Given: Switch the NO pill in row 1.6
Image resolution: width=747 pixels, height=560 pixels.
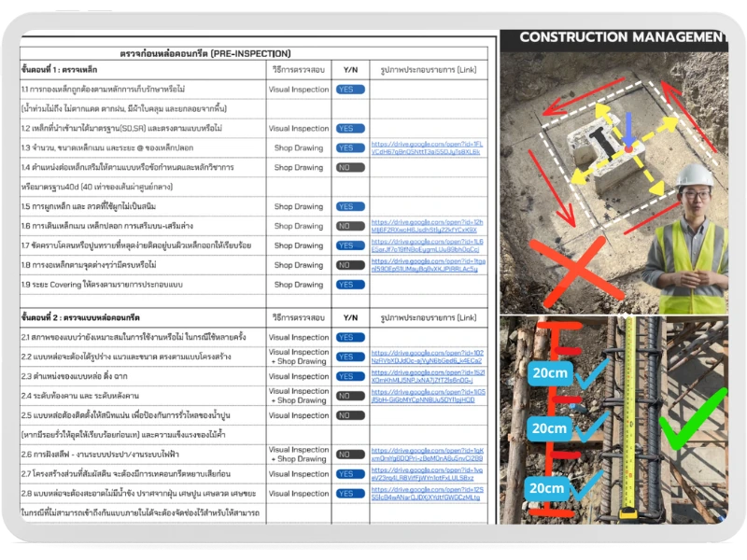Looking at the screenshot, I should click(350, 226).
